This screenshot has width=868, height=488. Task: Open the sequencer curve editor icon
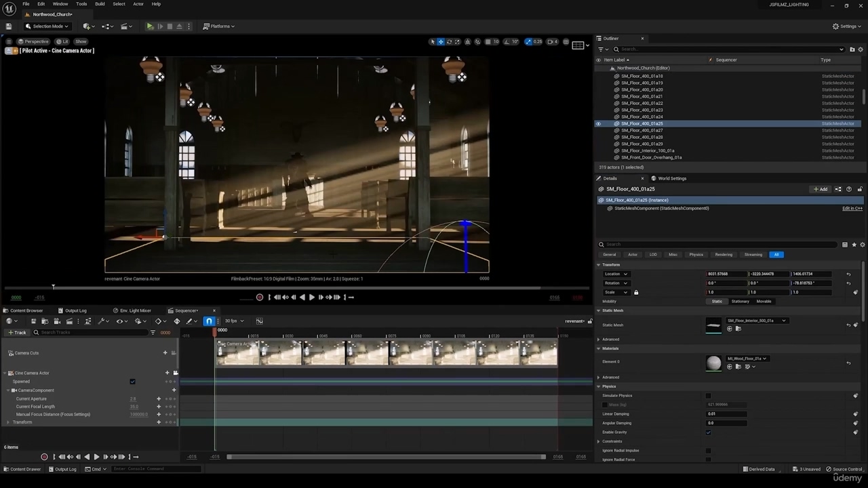click(260, 321)
